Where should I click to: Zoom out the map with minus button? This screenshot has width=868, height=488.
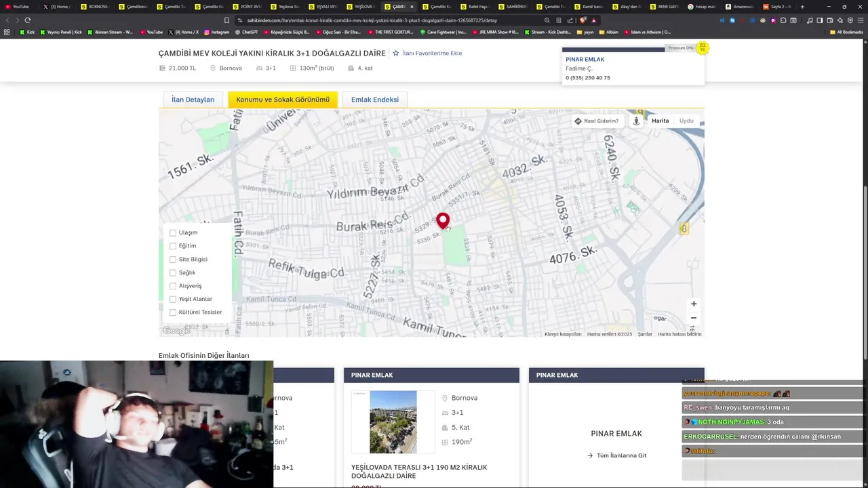(694, 318)
